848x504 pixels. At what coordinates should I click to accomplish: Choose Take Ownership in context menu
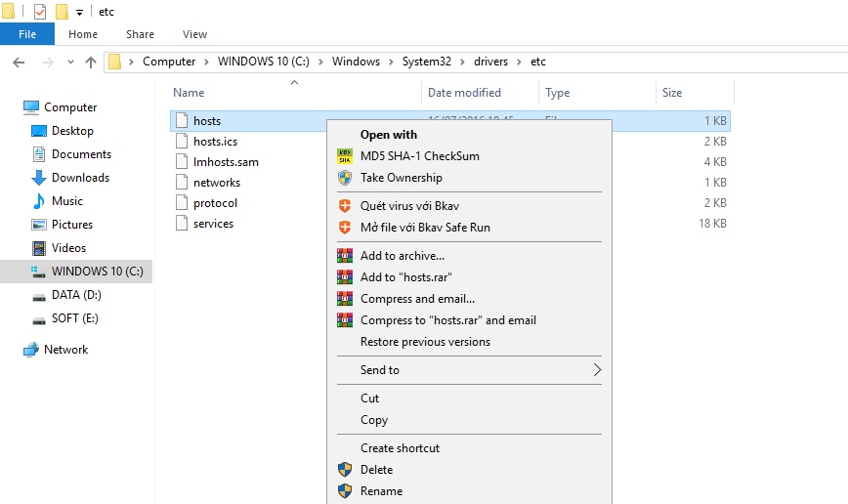click(469, 178)
